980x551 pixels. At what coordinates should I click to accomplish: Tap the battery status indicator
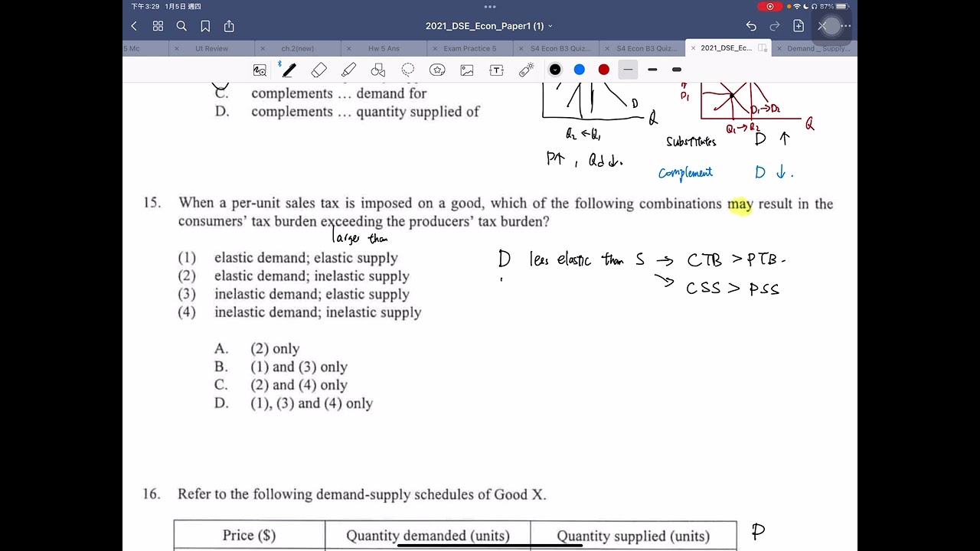[841, 6]
